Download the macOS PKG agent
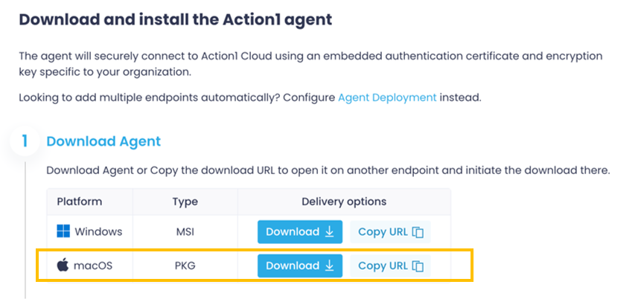Image resolution: width=644 pixels, height=299 pixels. coord(299,266)
